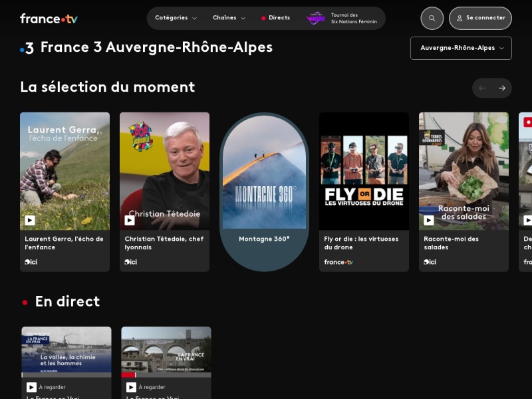
Task: Click the red live dot beside Directs
Action: click(x=263, y=19)
